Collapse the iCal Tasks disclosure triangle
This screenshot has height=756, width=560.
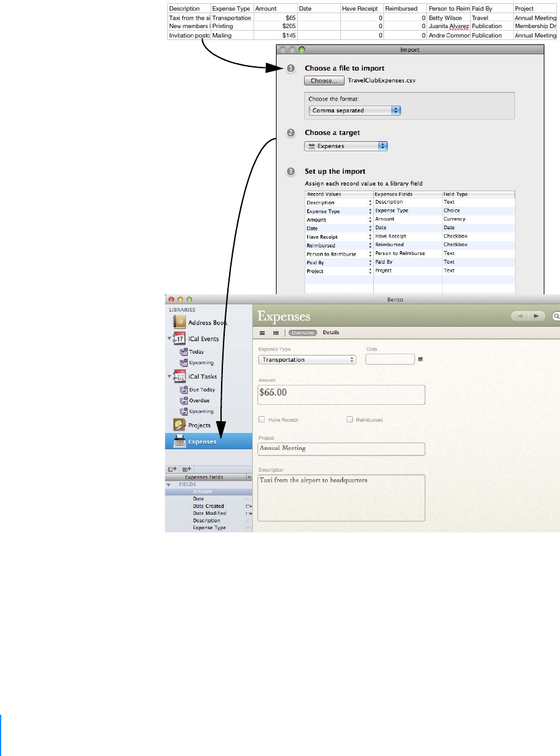(169, 376)
